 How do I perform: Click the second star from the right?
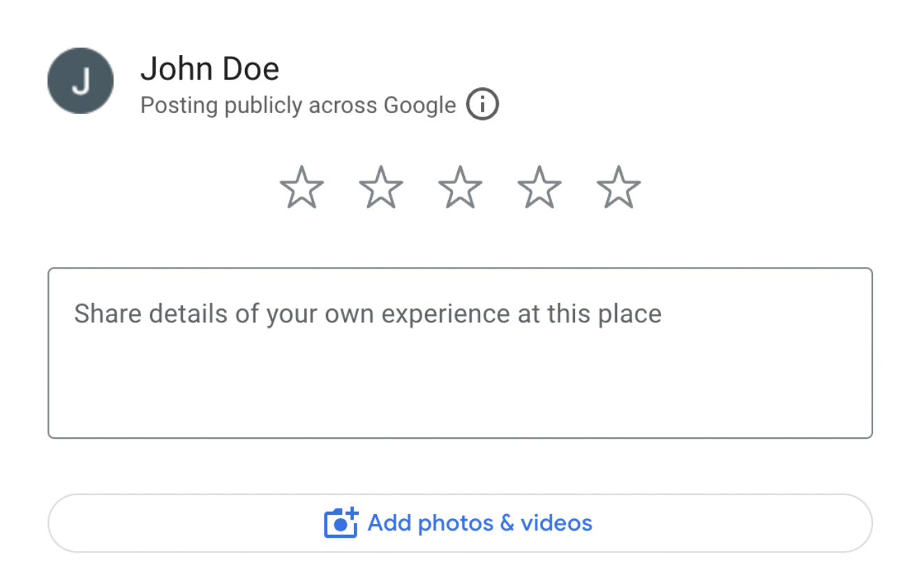[x=539, y=187]
